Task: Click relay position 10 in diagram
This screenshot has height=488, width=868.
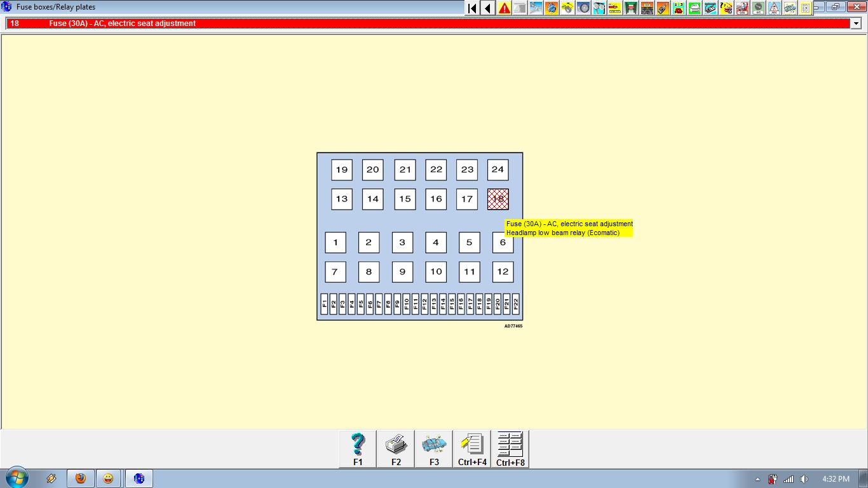Action: tap(436, 272)
